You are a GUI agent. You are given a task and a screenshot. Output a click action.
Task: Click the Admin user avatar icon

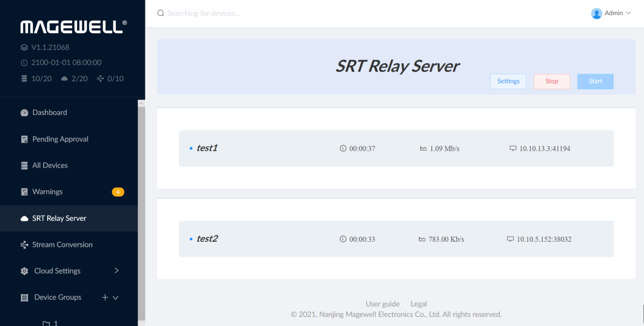tap(596, 13)
